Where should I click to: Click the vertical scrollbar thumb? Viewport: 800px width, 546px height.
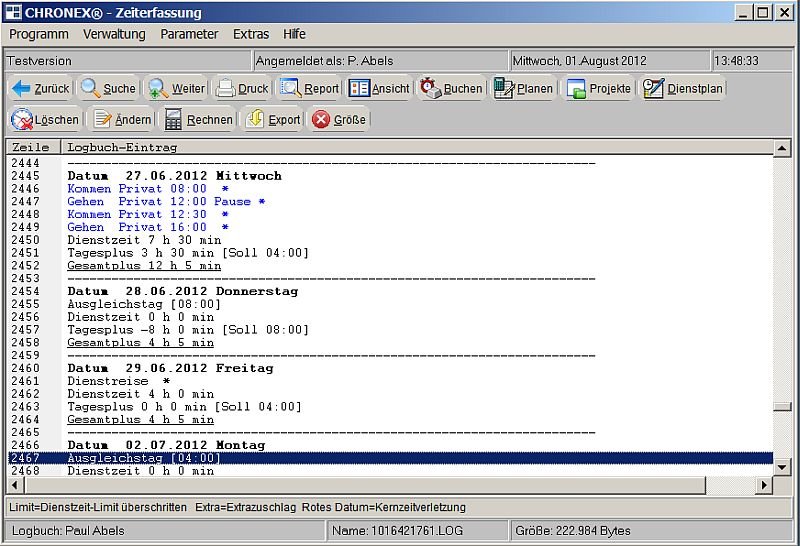[x=782, y=407]
